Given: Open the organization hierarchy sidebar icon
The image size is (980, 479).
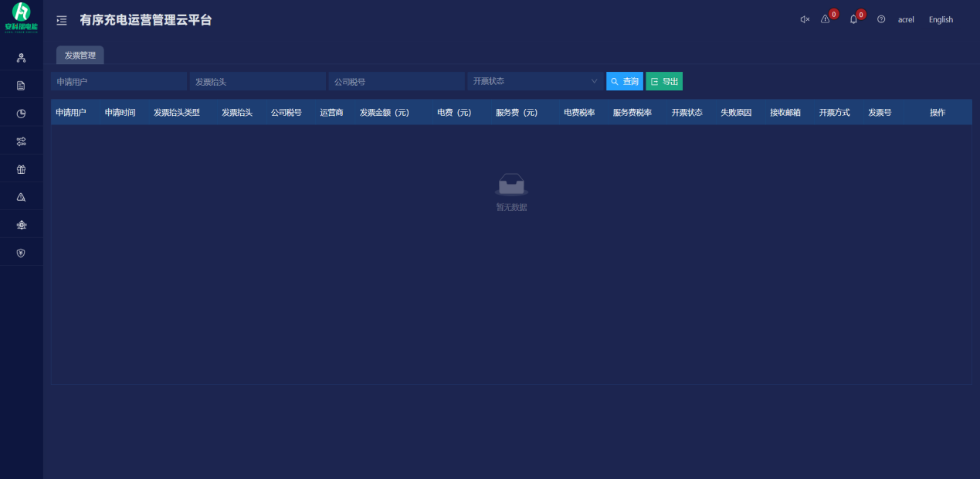Looking at the screenshot, I should (21, 58).
